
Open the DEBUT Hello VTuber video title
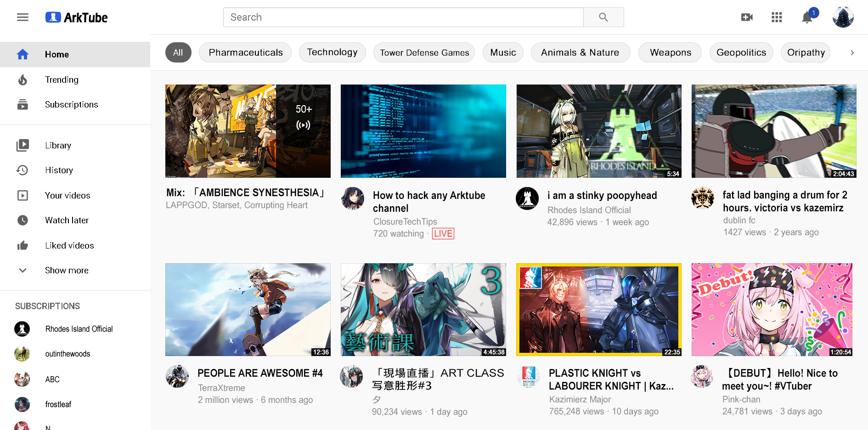pyautogui.click(x=780, y=379)
